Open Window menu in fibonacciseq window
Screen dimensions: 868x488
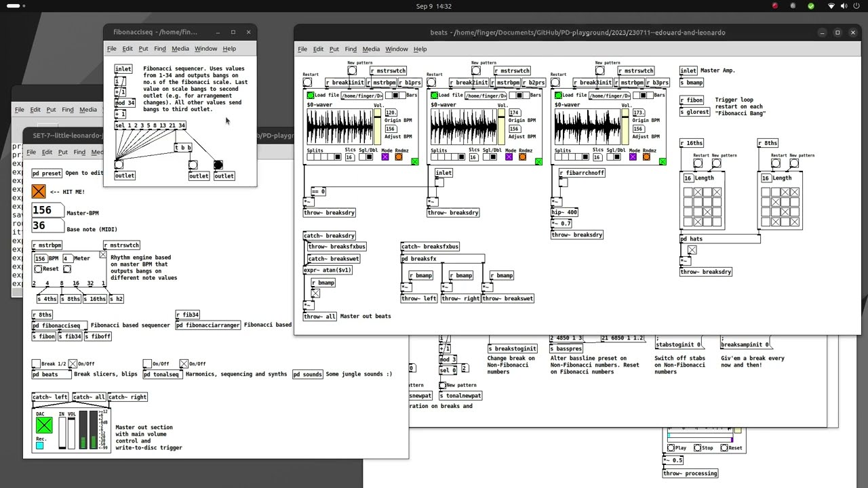pos(205,49)
